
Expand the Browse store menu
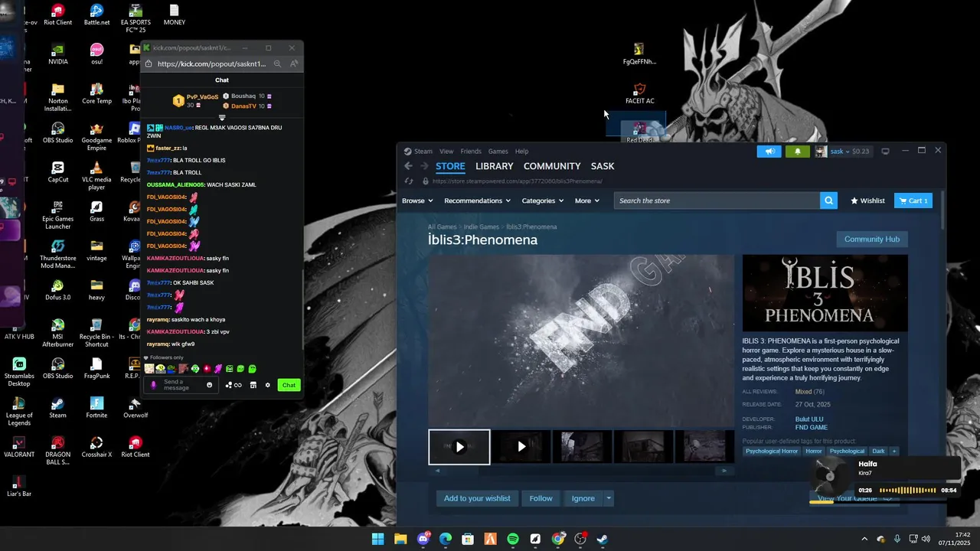pos(417,201)
